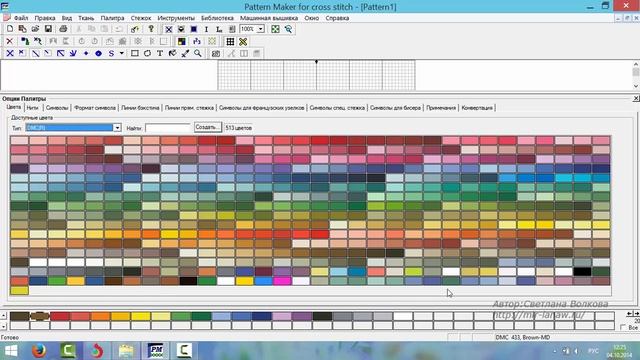Expand the special stitch type dropdown arrow
Viewport: 640px width, 360px height.
pyautogui.click(x=121, y=53)
